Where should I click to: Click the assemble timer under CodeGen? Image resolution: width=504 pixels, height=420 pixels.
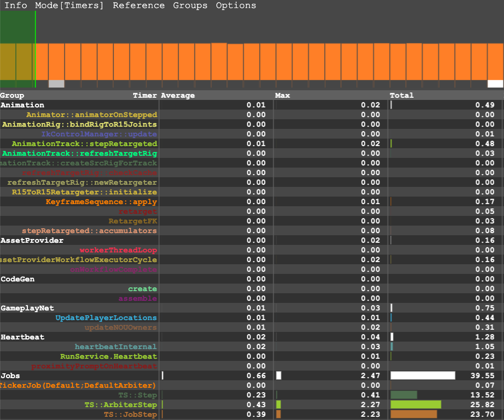[x=137, y=299]
